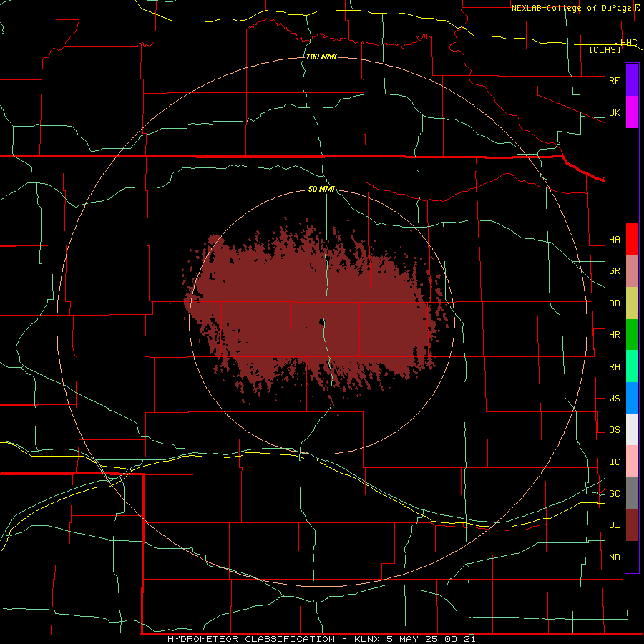Click the BI dark red legend swatch
644x644 pixels.
(x=632, y=525)
